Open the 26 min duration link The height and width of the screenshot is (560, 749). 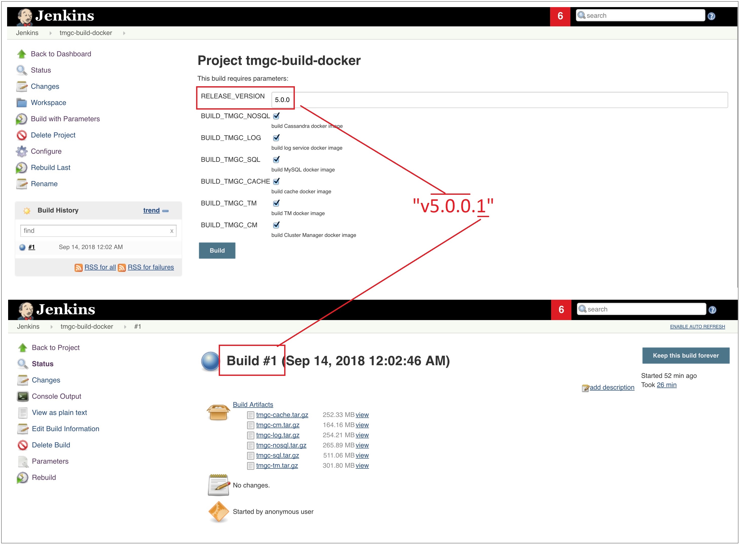pyautogui.click(x=667, y=385)
